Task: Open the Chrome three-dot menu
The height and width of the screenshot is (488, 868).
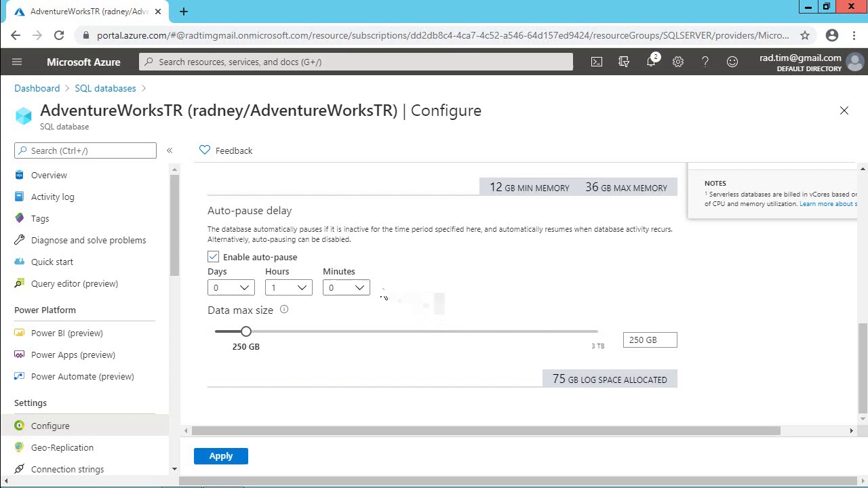Action: pyautogui.click(x=854, y=35)
